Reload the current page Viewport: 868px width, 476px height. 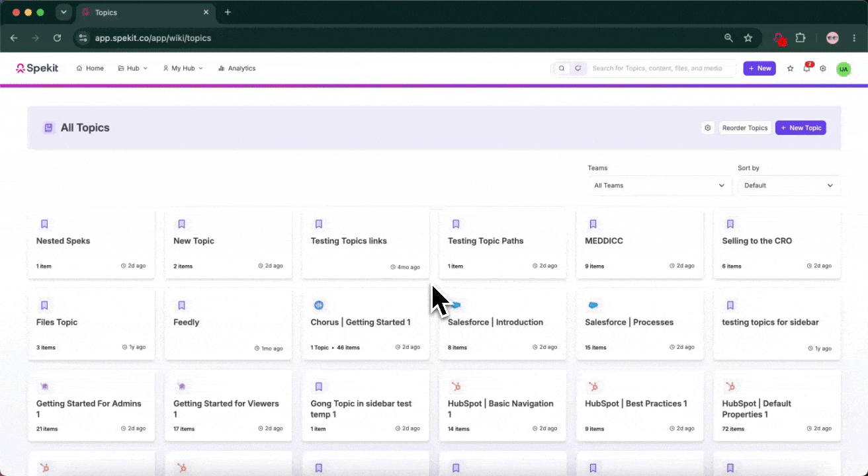(58, 38)
